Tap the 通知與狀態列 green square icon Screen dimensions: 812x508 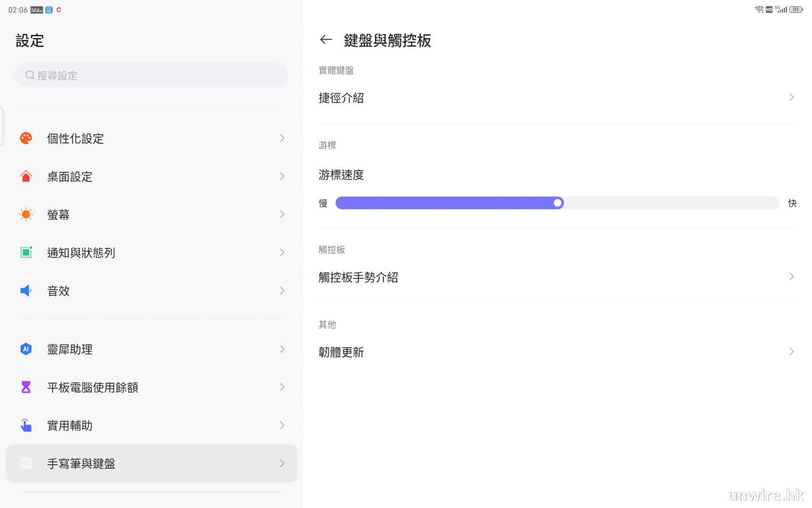coord(26,252)
